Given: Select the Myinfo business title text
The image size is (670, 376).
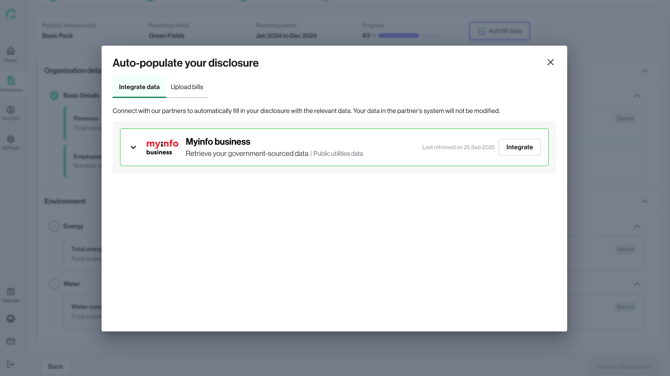Looking at the screenshot, I should [x=218, y=141].
